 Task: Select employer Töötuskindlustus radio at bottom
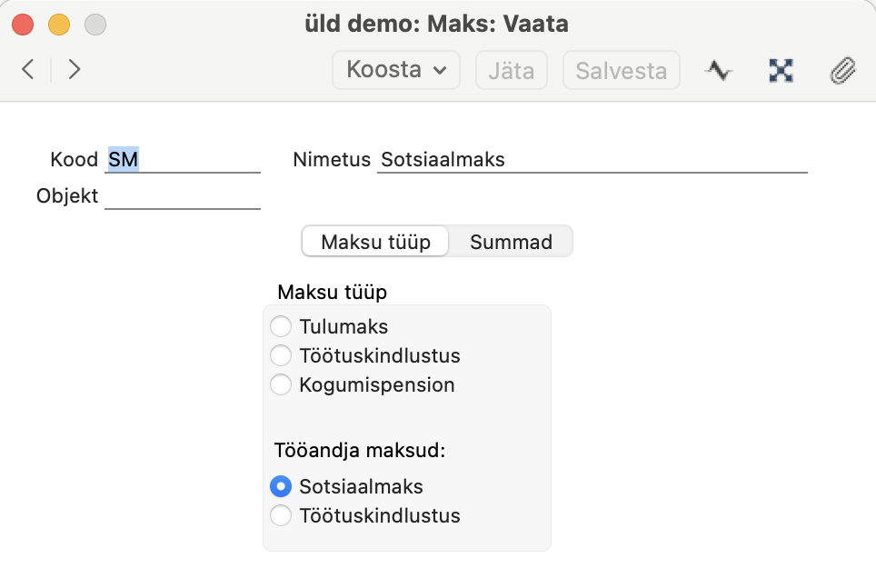281,515
